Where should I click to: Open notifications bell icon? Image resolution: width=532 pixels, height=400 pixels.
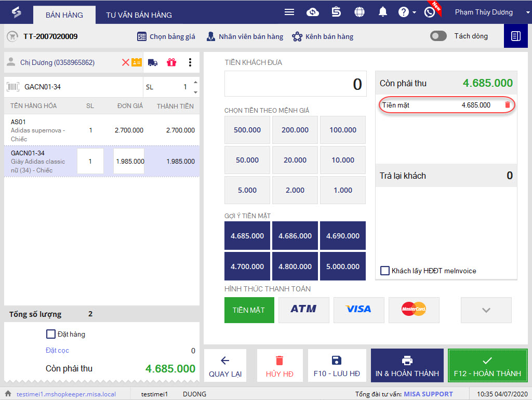383,12
